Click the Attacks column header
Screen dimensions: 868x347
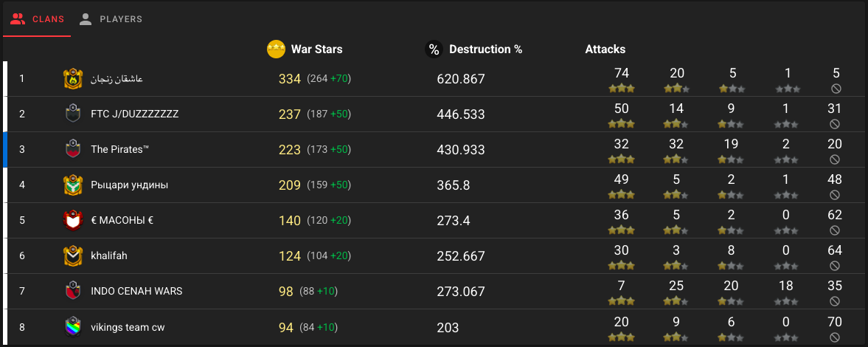point(605,49)
